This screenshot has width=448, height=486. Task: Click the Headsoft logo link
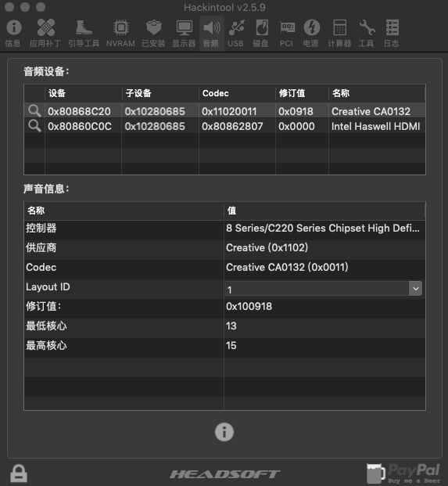pyautogui.click(x=224, y=474)
